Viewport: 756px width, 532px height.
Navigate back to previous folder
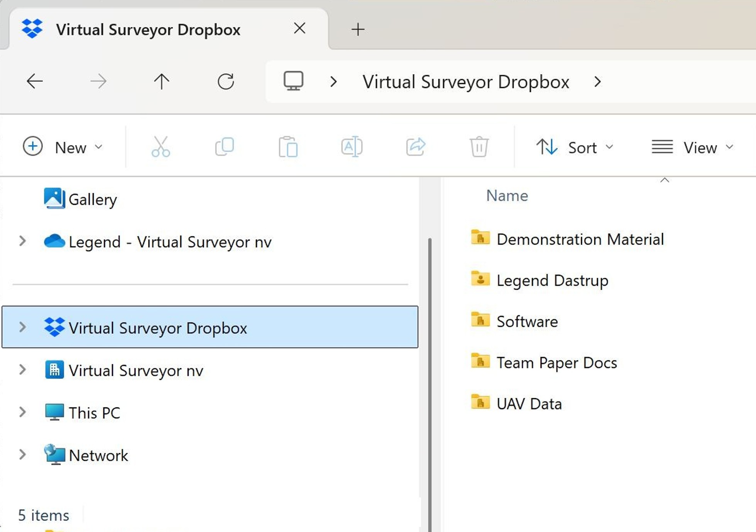pos(35,81)
